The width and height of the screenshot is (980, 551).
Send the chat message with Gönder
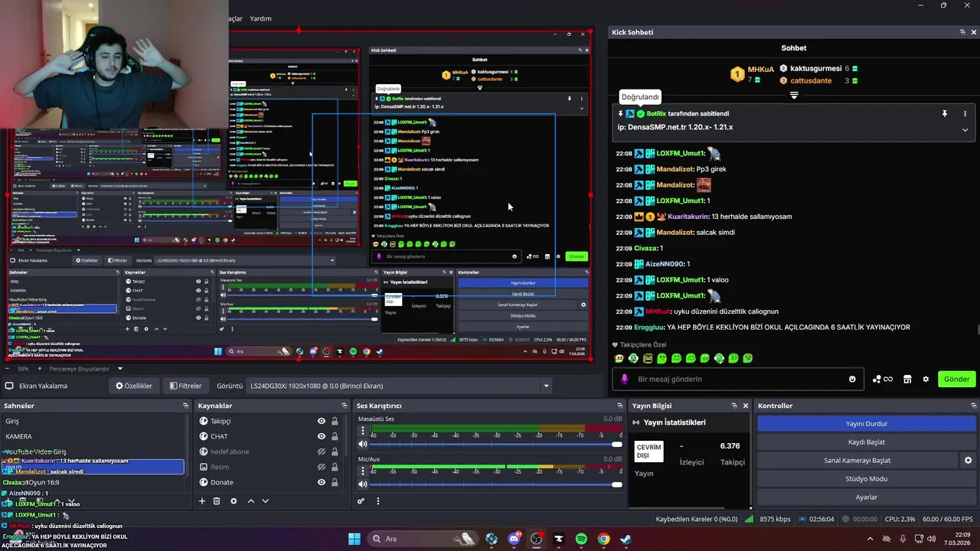click(x=956, y=379)
